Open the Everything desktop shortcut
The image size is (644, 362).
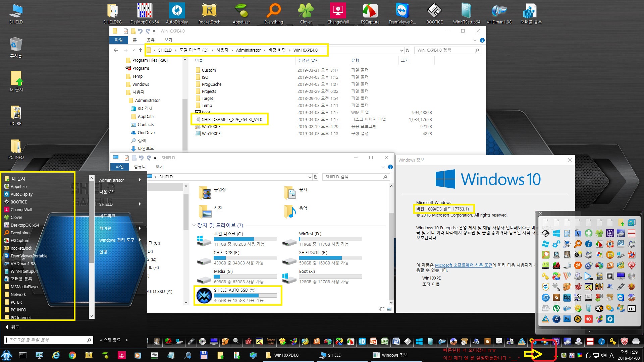(x=274, y=13)
